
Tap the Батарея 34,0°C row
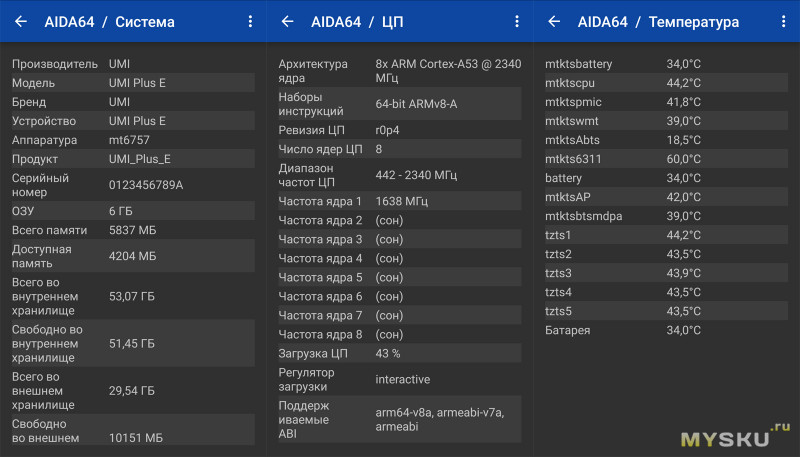pos(666,330)
